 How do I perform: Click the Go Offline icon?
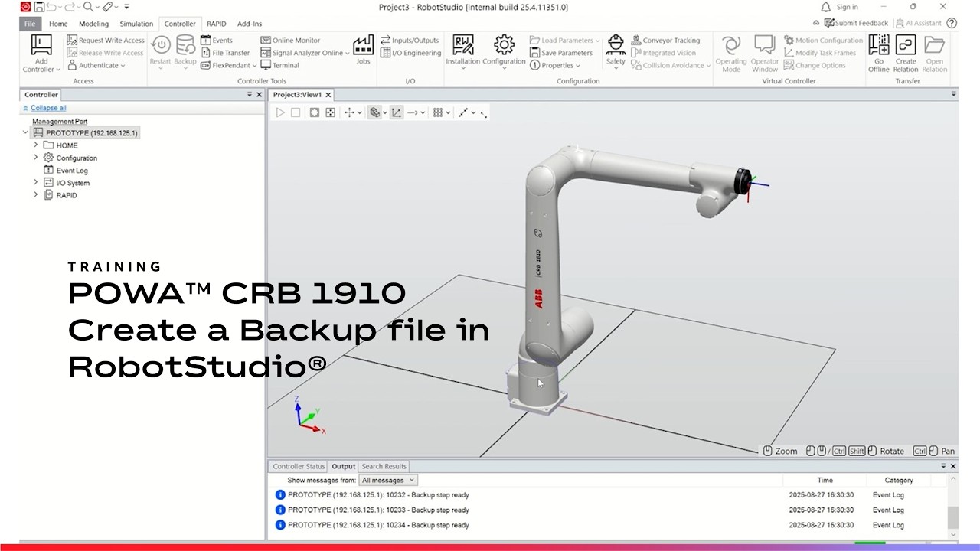pyautogui.click(x=878, y=45)
